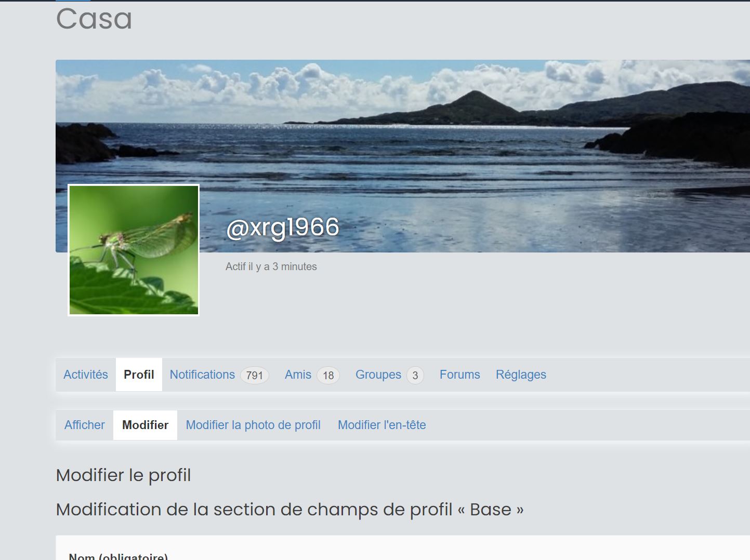Open Modifier l'en-tête link

pos(382,425)
